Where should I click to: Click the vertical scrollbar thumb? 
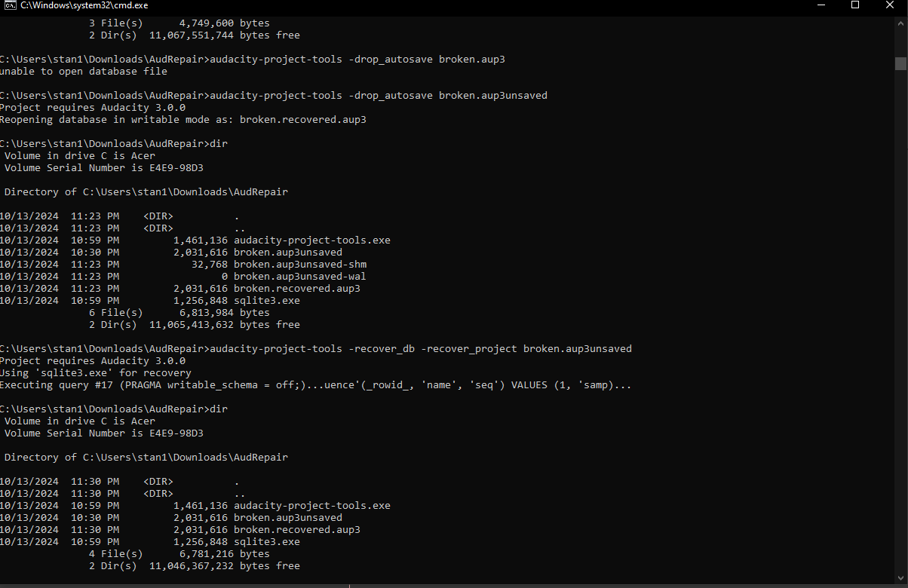point(900,63)
